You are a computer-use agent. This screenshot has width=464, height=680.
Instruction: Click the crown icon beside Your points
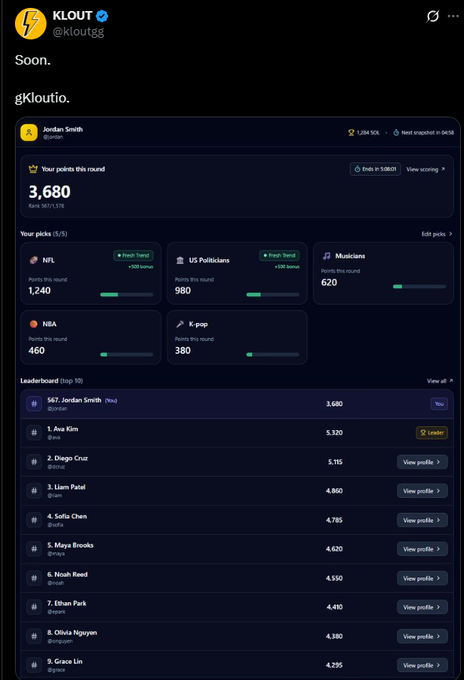click(33, 169)
